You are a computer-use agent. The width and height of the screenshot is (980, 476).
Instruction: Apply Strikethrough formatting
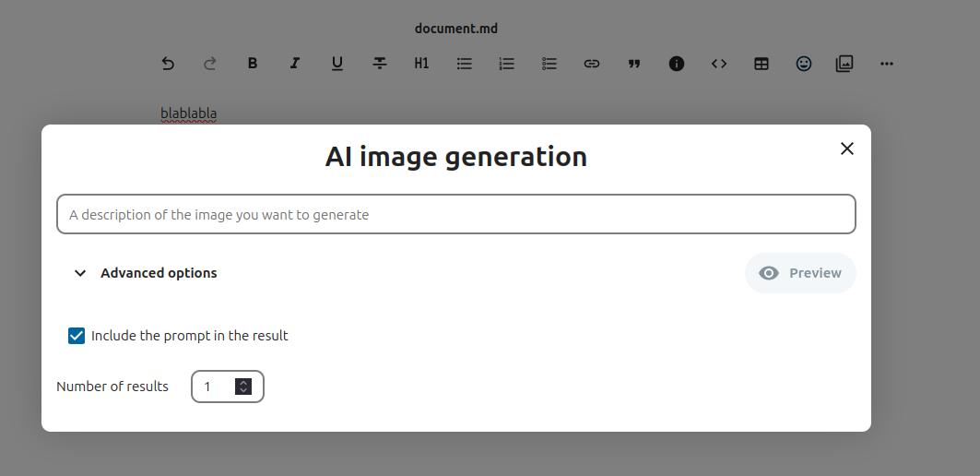click(380, 64)
